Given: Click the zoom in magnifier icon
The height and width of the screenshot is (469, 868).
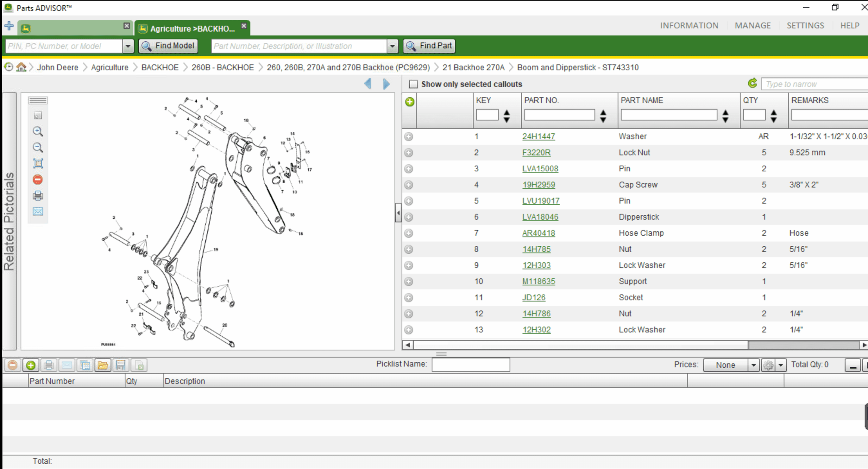Looking at the screenshot, I should point(38,131).
